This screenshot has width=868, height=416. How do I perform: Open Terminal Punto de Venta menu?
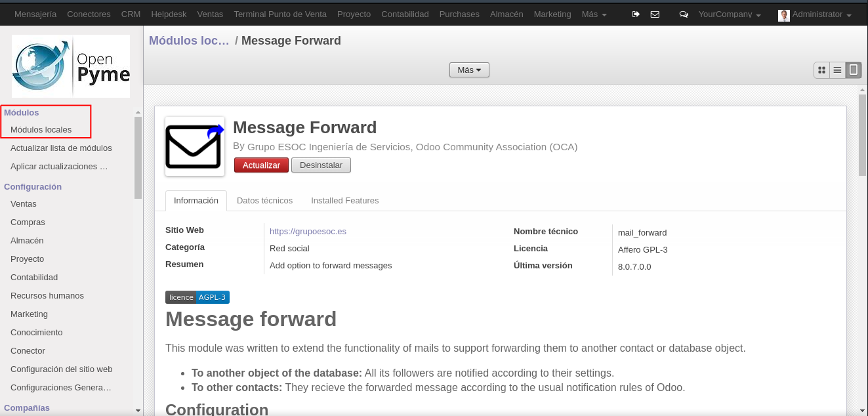[280, 14]
